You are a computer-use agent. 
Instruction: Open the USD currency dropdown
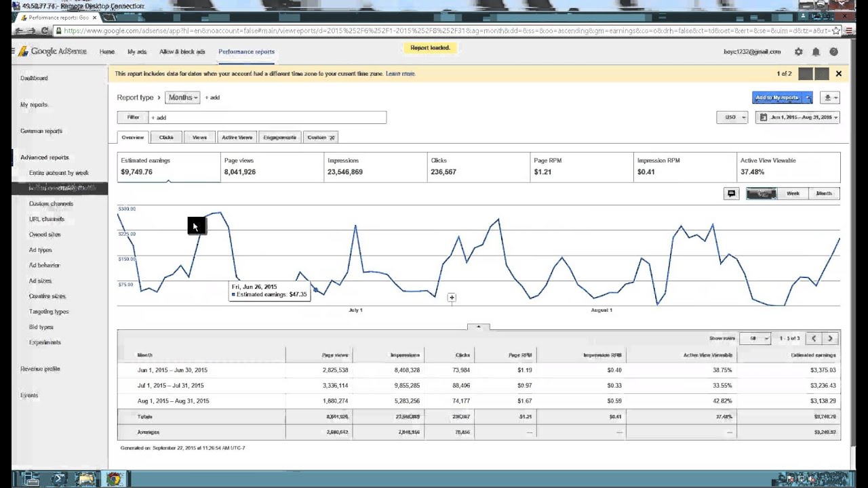(x=732, y=117)
